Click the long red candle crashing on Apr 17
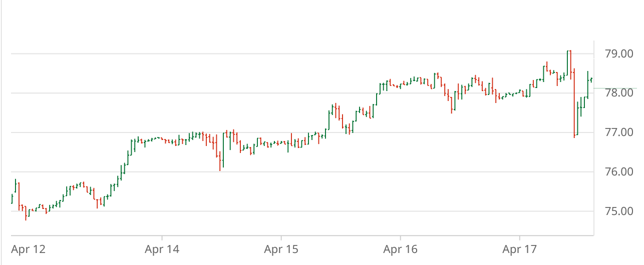 [574, 105]
